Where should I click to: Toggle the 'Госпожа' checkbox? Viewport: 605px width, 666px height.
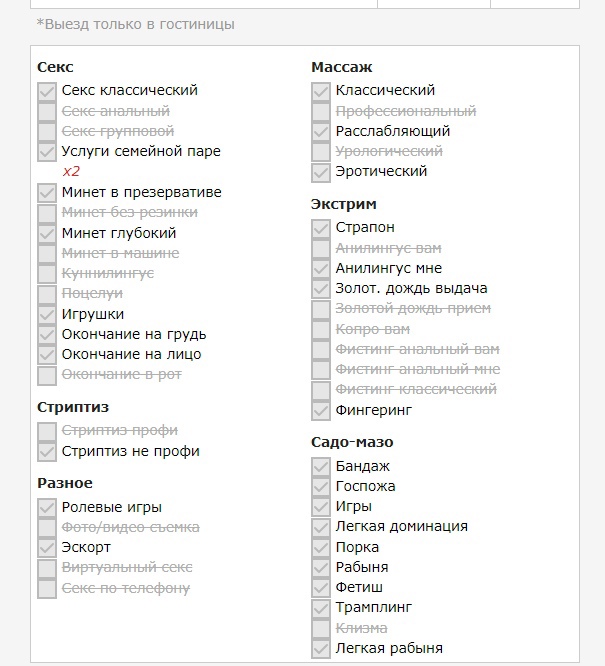(x=320, y=487)
